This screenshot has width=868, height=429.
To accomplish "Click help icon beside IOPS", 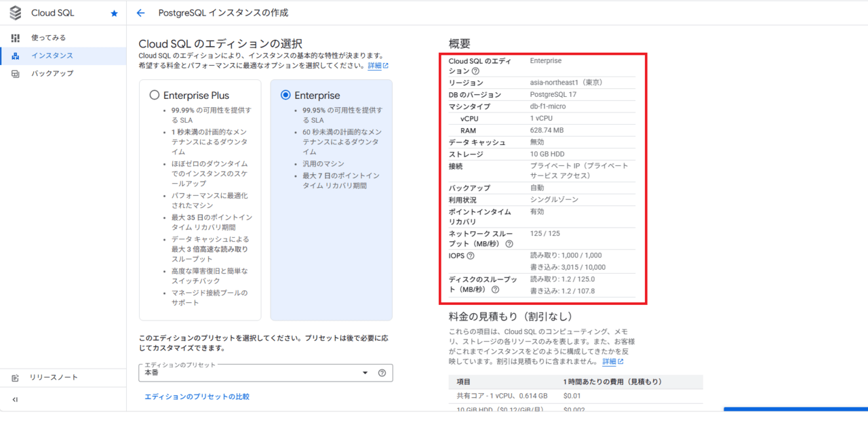I will [471, 256].
